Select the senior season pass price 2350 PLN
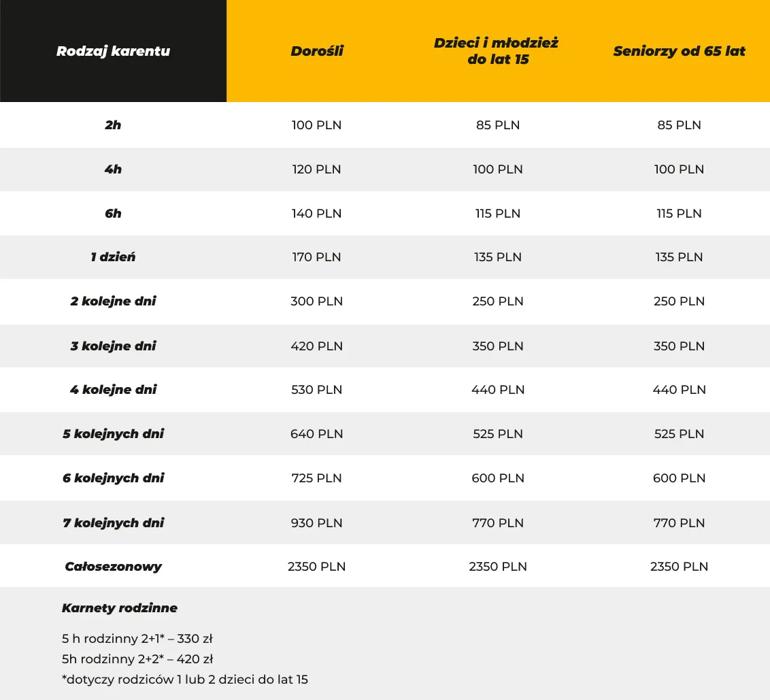The height and width of the screenshot is (700, 770). click(x=679, y=567)
